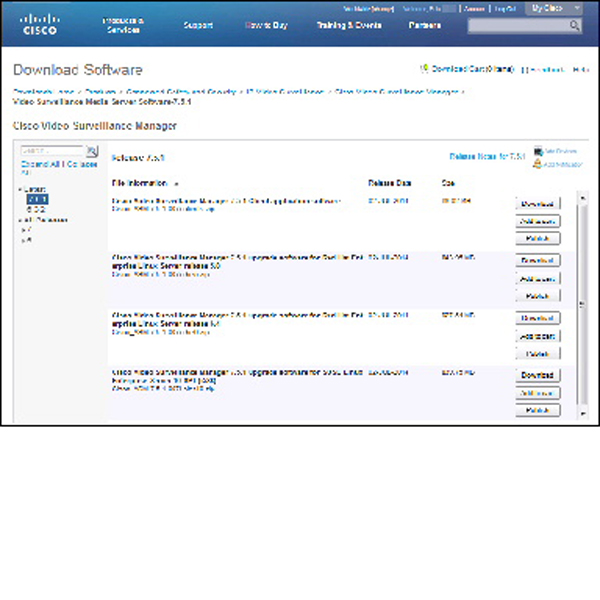The height and width of the screenshot is (600, 600).
Task: Click Publish for the SUSE Linux upgrade
Action: click(x=538, y=410)
